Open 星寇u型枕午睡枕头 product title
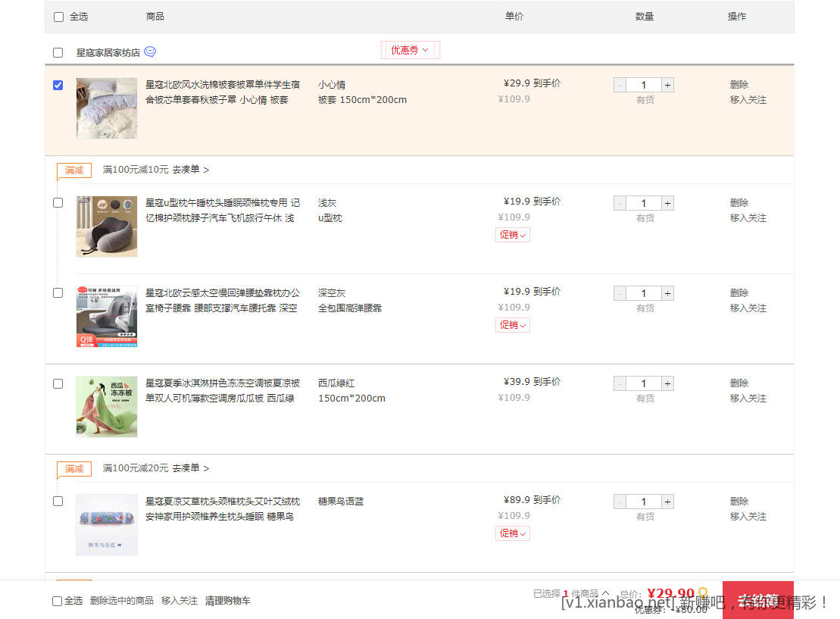Screen dimensions: 840x619 pyautogui.click(x=223, y=210)
